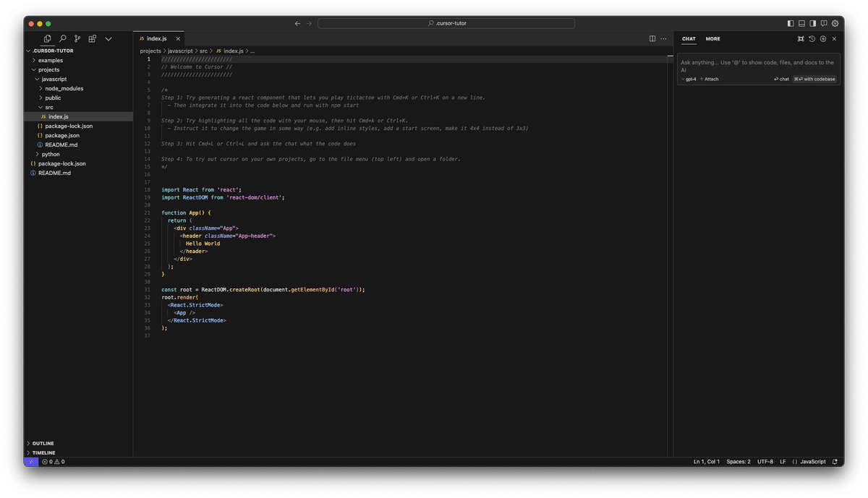Navigate forward with the right arrow
This screenshot has height=498, width=868.
[x=309, y=23]
